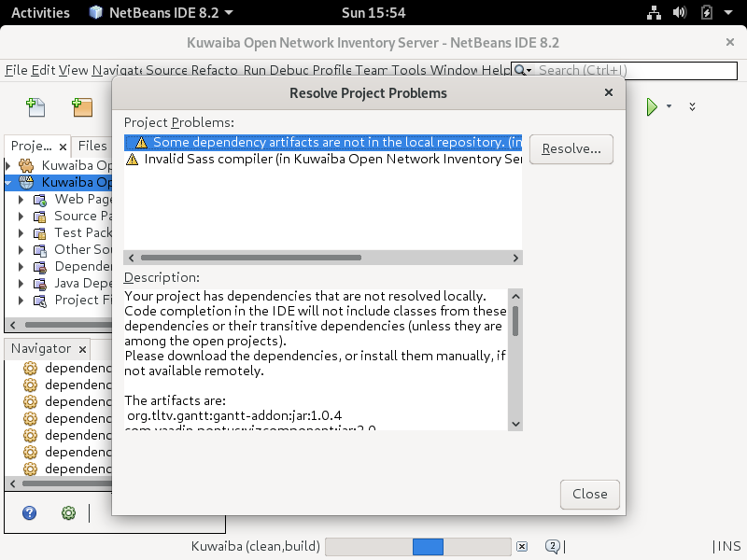Switch to the Projects tab
The width and height of the screenshot is (747, 560).
point(32,146)
